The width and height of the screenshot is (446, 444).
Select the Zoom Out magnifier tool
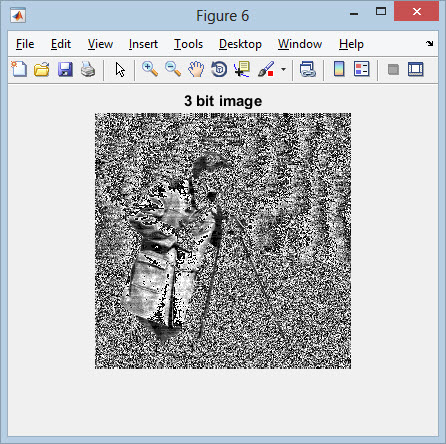click(173, 69)
